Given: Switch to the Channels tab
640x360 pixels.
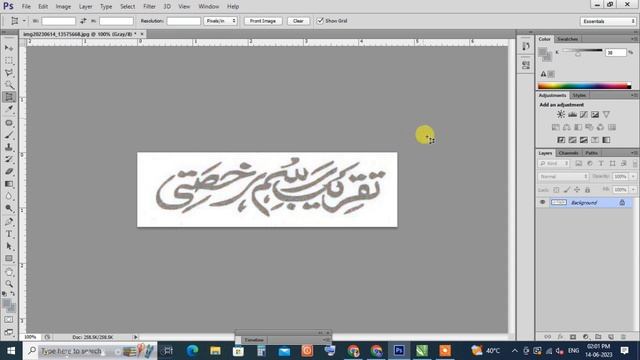Looking at the screenshot, I should tap(568, 153).
